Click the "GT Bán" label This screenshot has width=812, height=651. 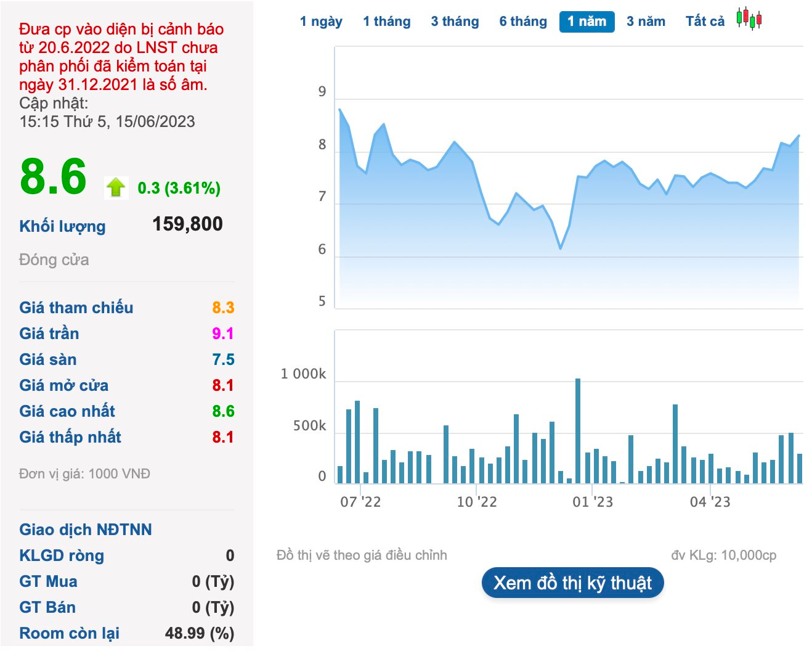(x=47, y=607)
